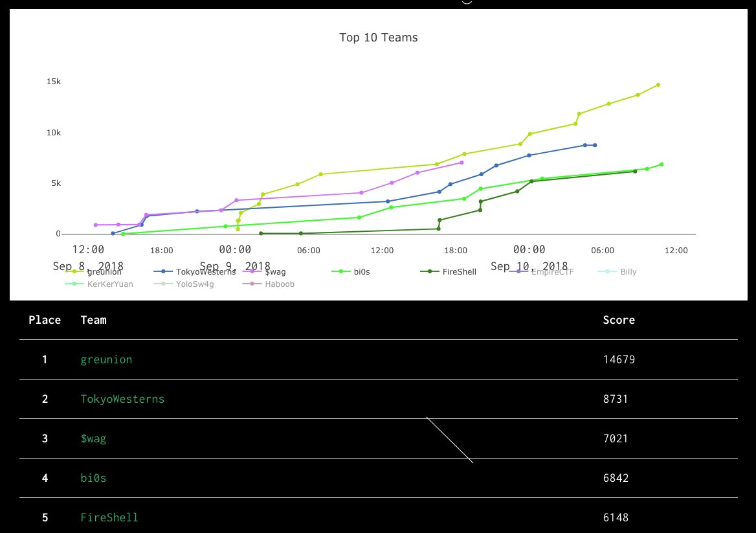The height and width of the screenshot is (533, 756).
Task: Click place number 5 cell
Action: (x=45, y=517)
